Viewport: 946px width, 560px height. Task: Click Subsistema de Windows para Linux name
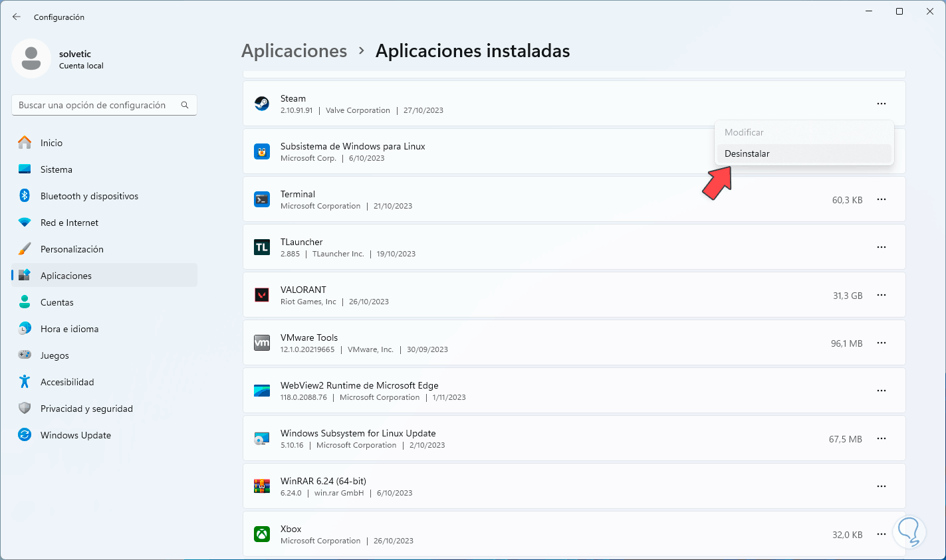[x=353, y=146]
